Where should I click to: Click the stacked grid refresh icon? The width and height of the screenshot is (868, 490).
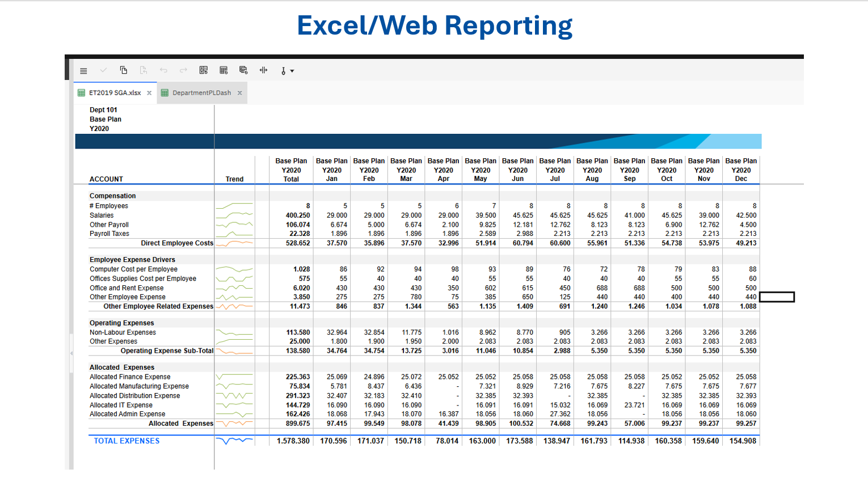[x=243, y=70]
